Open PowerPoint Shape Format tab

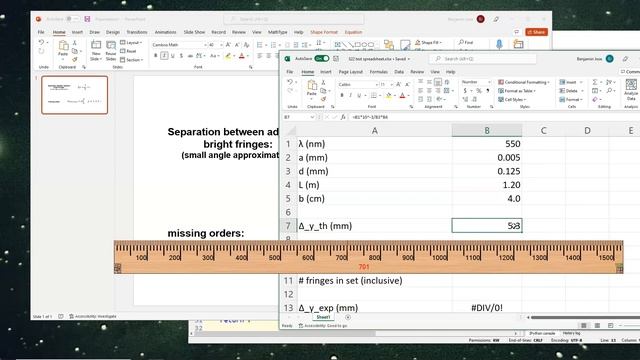(324, 32)
